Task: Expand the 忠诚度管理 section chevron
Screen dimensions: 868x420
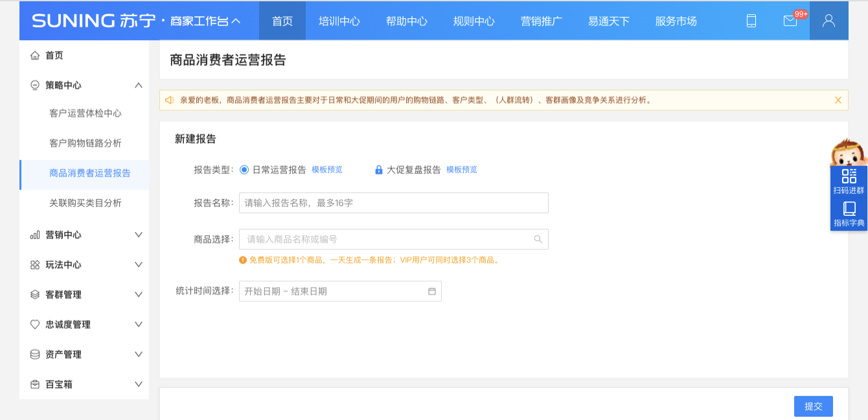Action: (138, 324)
